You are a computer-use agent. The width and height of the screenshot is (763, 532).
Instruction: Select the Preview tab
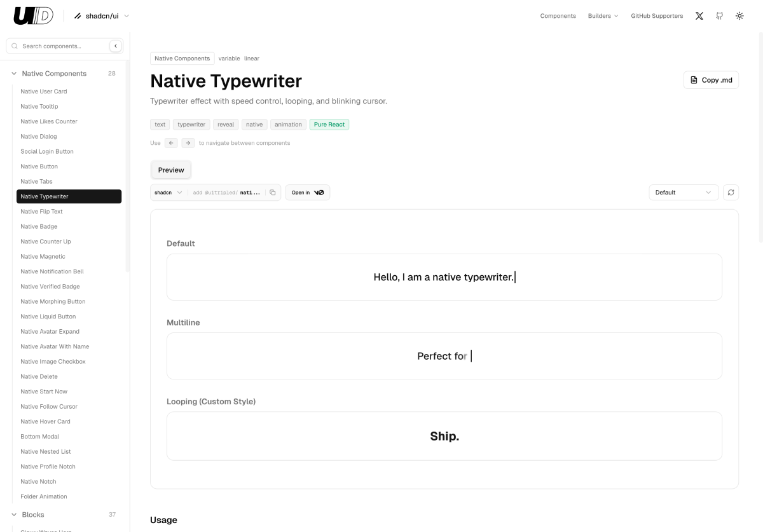tap(171, 170)
